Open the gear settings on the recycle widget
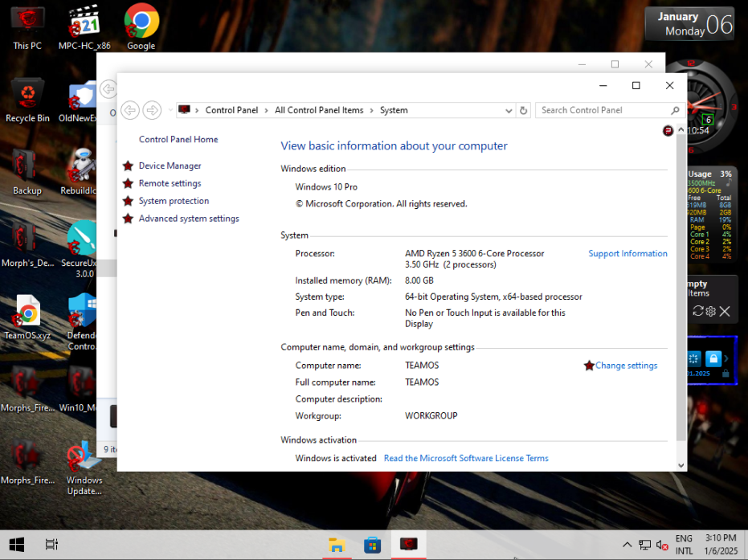 click(x=711, y=312)
